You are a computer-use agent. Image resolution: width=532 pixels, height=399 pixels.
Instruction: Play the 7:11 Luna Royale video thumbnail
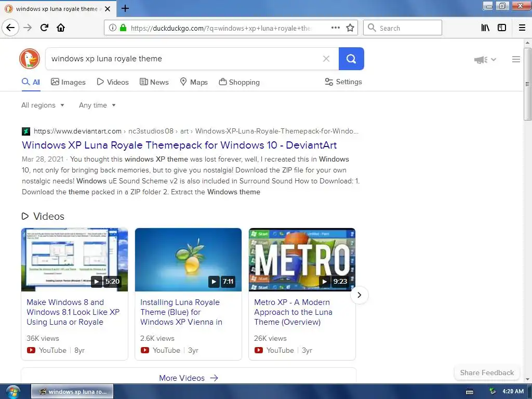pyautogui.click(x=188, y=260)
